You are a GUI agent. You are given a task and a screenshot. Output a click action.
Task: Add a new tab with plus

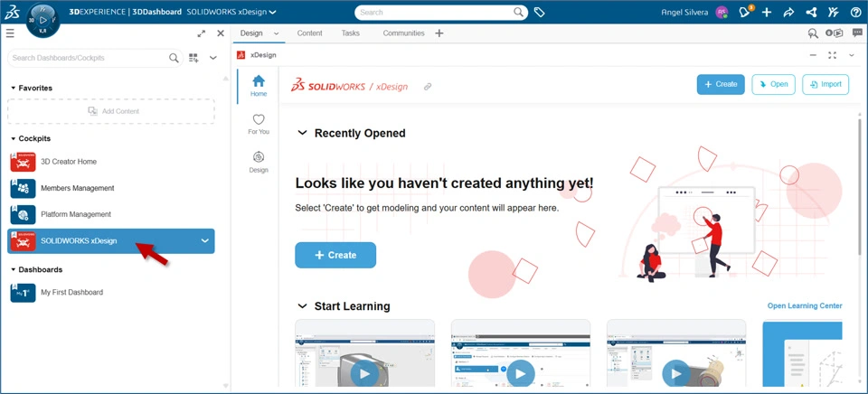tap(439, 33)
